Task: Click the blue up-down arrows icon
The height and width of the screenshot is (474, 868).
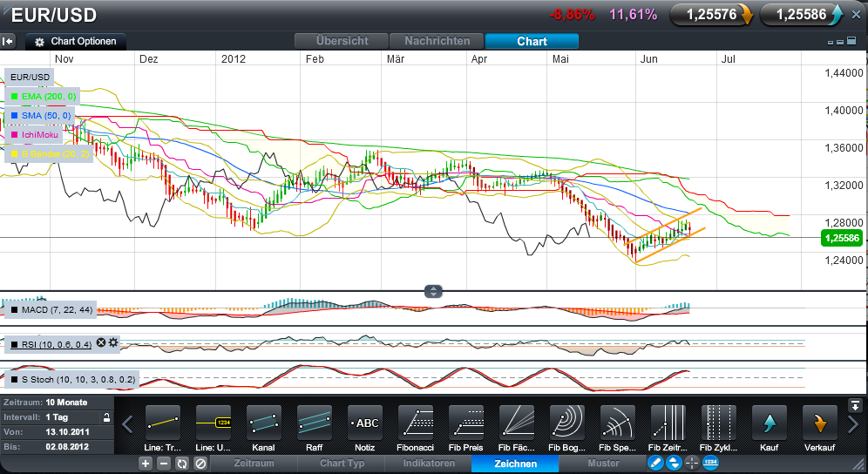Action: tap(673, 463)
